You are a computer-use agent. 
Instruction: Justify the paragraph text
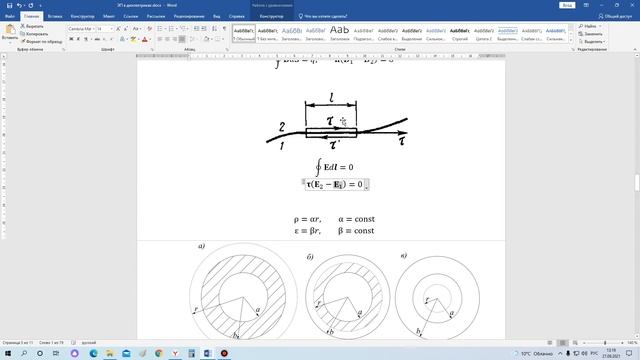182,39
